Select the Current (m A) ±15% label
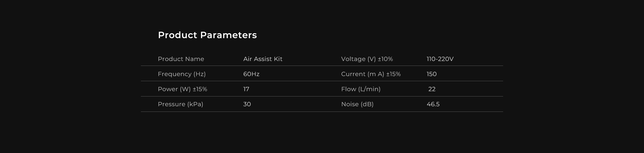 pyautogui.click(x=371, y=74)
